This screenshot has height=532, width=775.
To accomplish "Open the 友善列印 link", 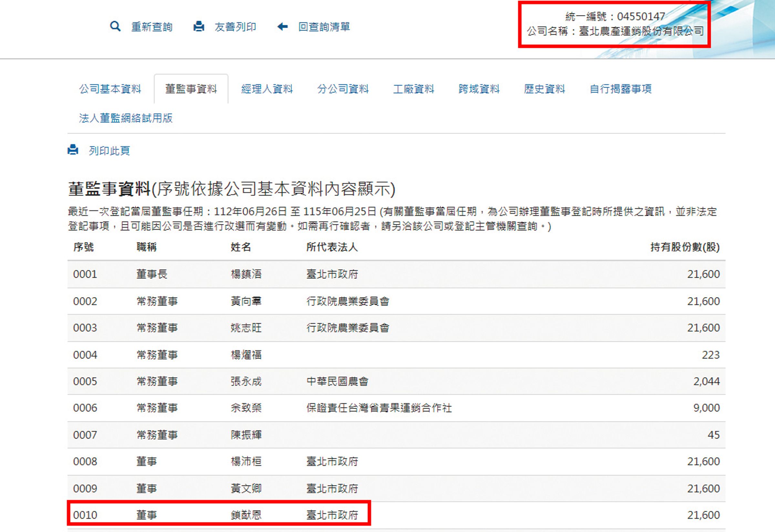I will point(235,27).
